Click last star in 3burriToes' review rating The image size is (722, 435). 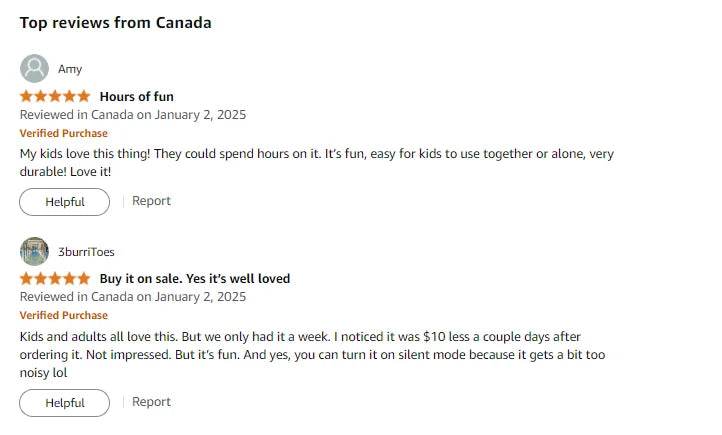tap(84, 278)
